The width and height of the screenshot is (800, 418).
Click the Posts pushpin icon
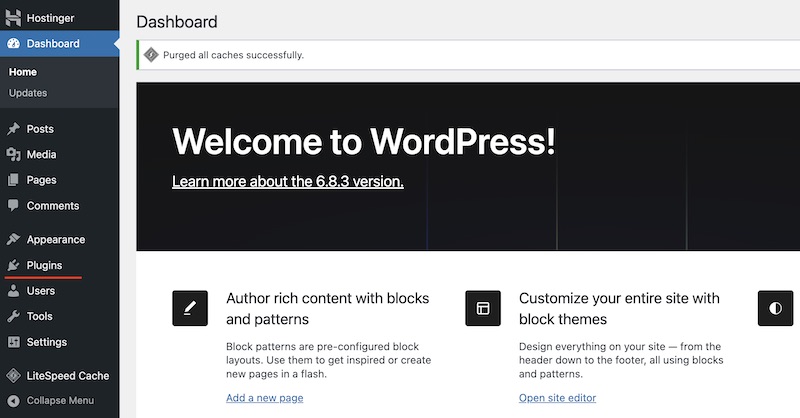[14, 129]
